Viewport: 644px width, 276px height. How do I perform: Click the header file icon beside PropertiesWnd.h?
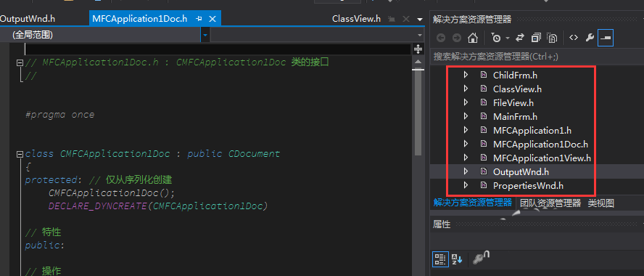pyautogui.click(x=484, y=185)
